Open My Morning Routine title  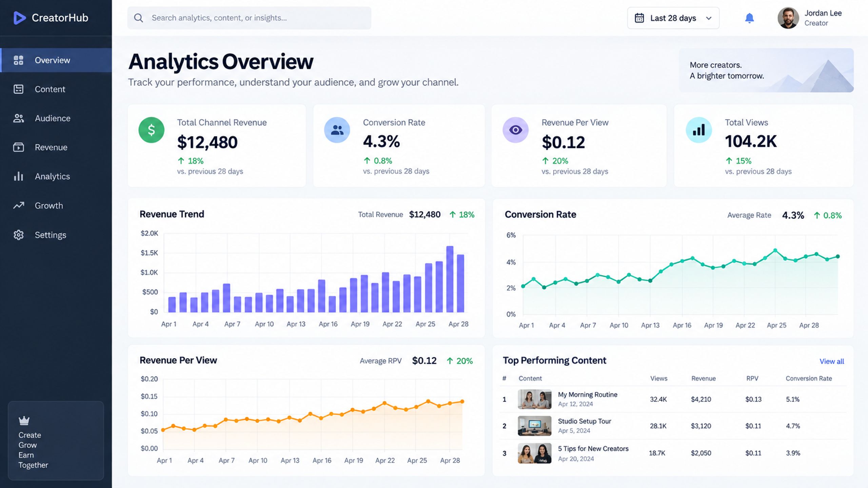click(588, 394)
